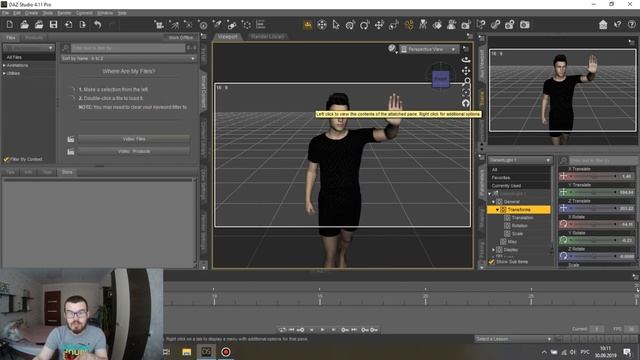Image resolution: width=640 pixels, height=360 pixels.
Task: Switch to the Products tab
Action: pyautogui.click(x=34, y=38)
